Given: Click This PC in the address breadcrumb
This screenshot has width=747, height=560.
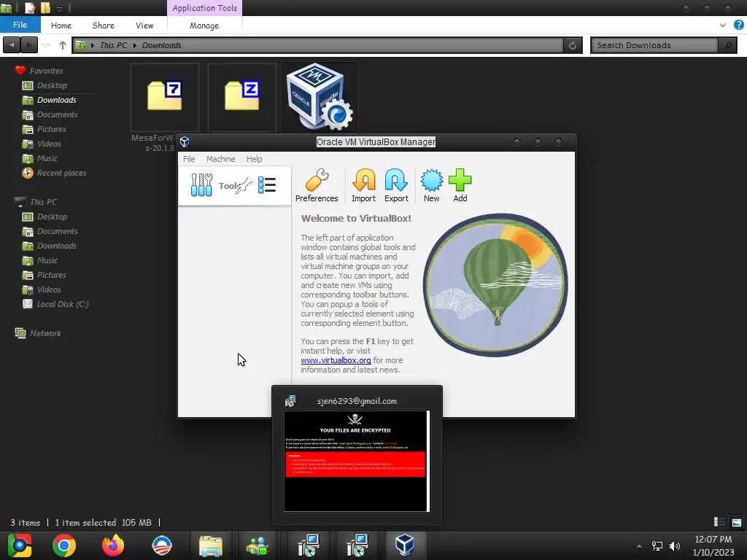Looking at the screenshot, I should pyautogui.click(x=113, y=45).
